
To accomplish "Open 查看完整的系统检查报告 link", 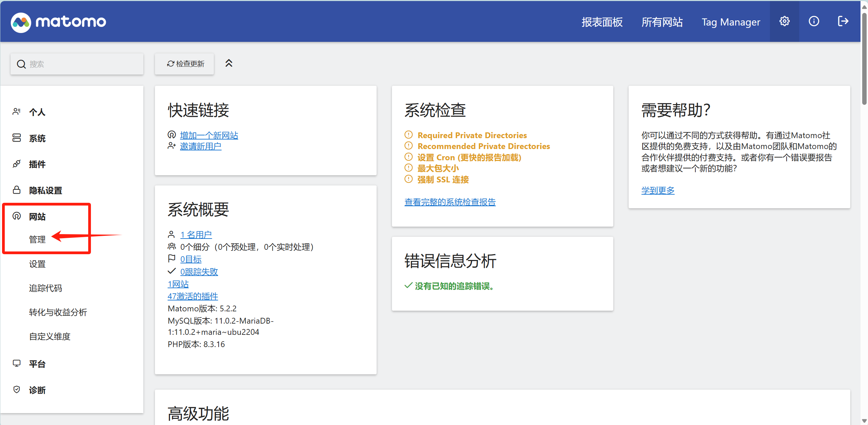I will [450, 202].
